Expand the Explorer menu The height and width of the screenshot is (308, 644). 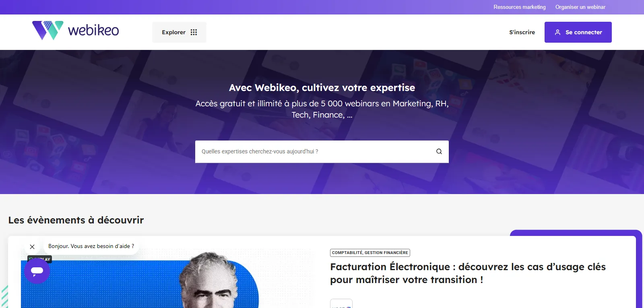pos(179,32)
